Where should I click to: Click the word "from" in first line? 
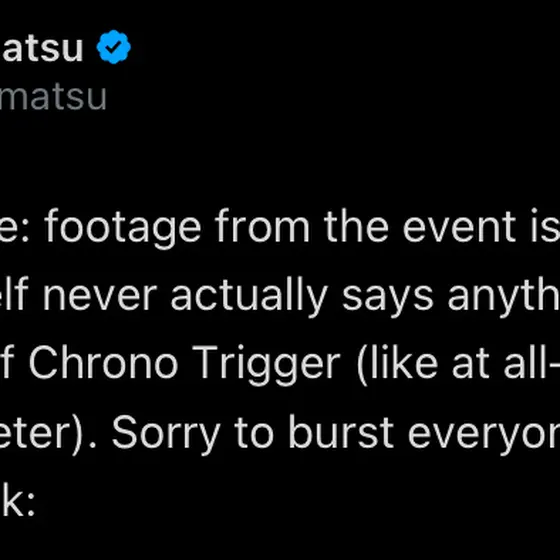(x=262, y=226)
